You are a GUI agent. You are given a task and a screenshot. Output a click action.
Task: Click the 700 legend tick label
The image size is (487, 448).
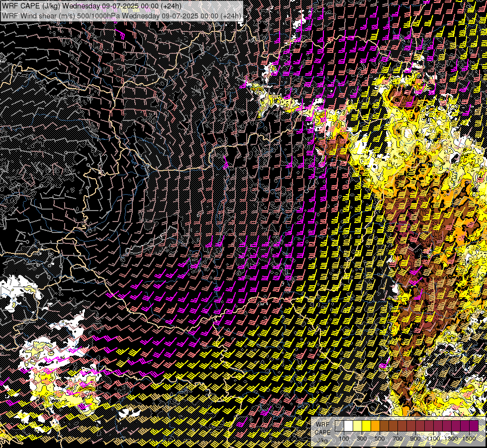[397, 439]
